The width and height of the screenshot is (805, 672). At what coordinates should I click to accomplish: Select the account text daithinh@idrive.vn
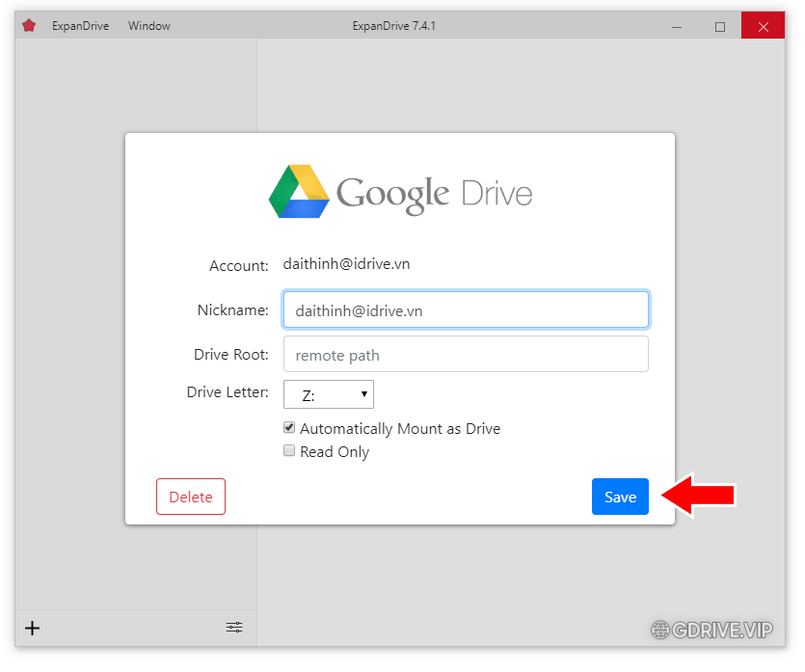tap(346, 264)
